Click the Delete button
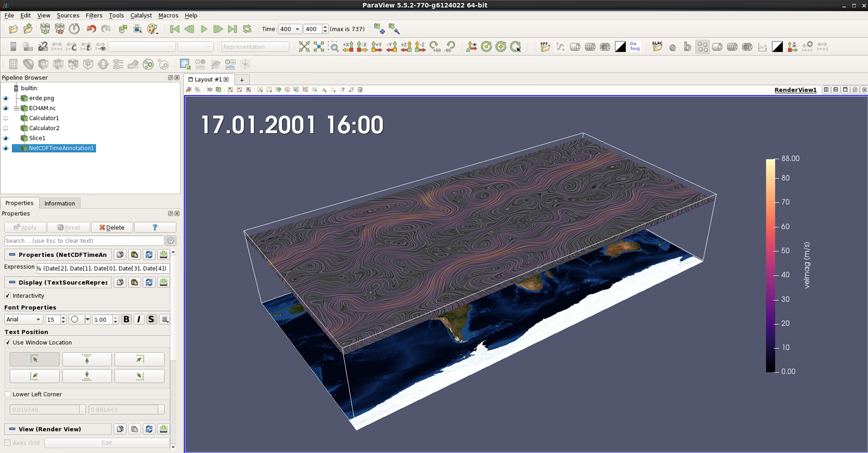 click(112, 227)
